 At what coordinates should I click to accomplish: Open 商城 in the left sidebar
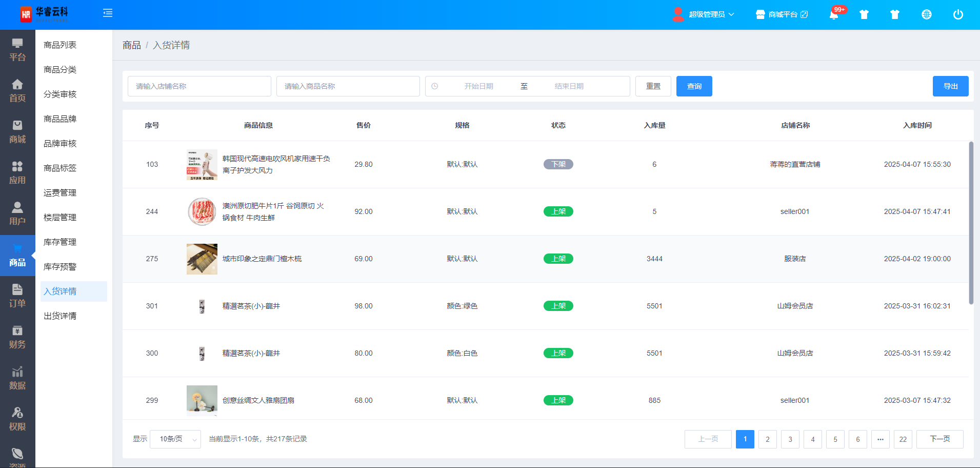pyautogui.click(x=17, y=132)
